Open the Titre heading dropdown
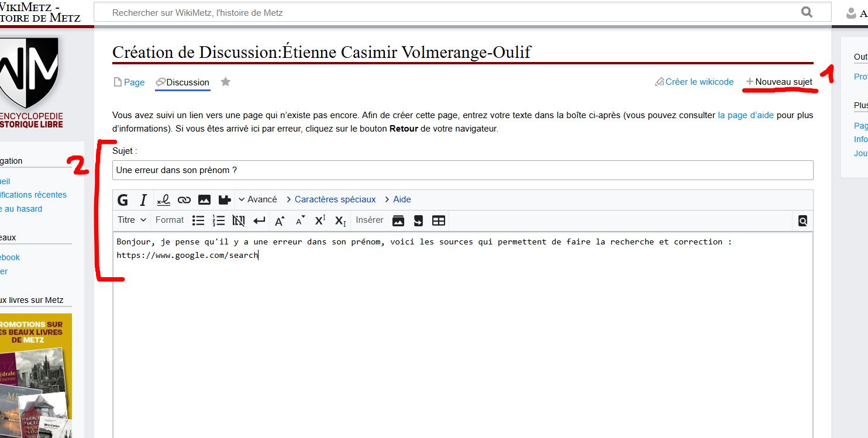Image resolution: width=868 pixels, height=438 pixels. pos(132,220)
